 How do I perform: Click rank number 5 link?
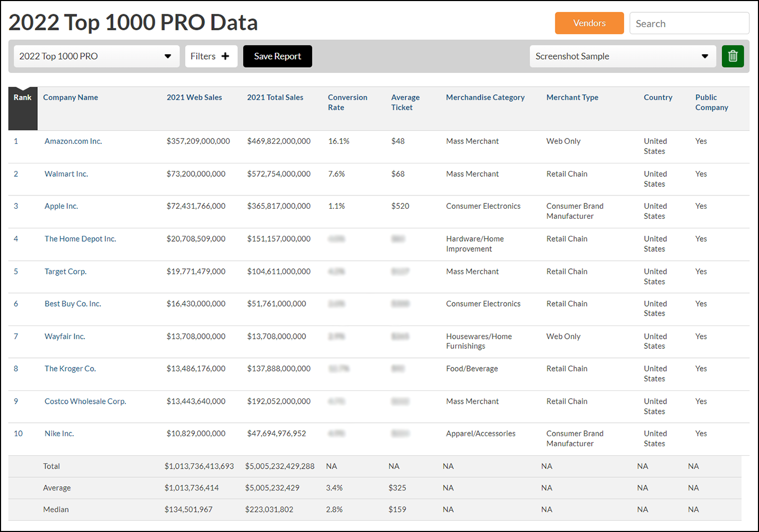16,272
